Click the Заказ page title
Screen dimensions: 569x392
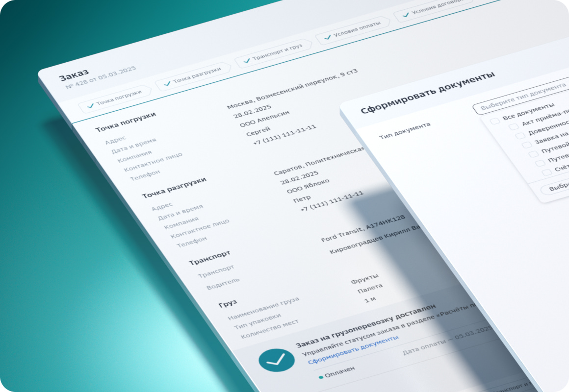(x=74, y=74)
